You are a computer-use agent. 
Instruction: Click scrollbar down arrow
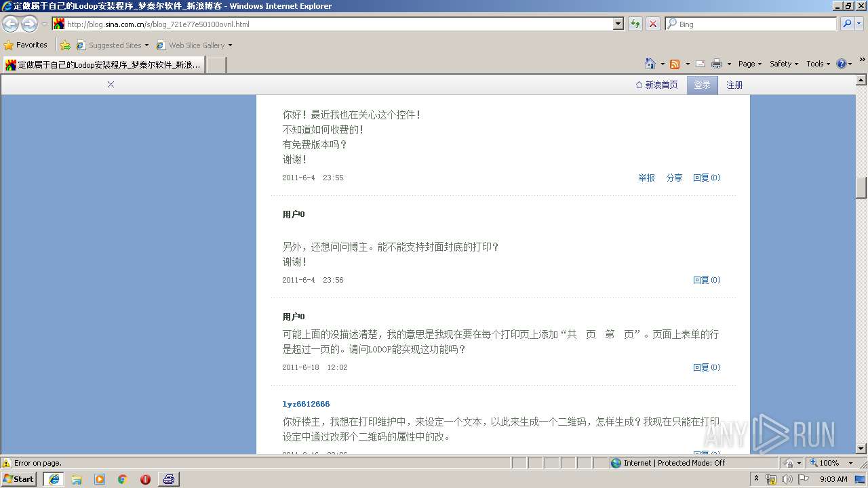[x=861, y=448]
